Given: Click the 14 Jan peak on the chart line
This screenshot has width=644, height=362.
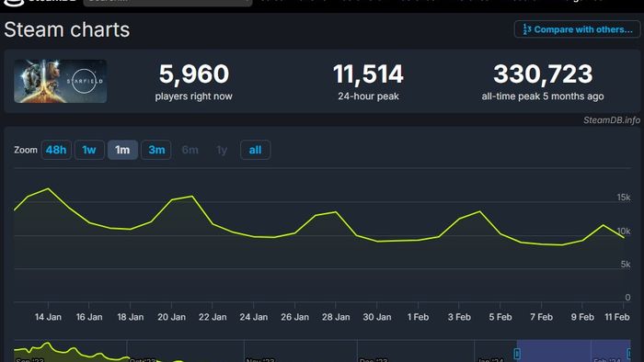Looking at the screenshot, I should coord(49,188).
